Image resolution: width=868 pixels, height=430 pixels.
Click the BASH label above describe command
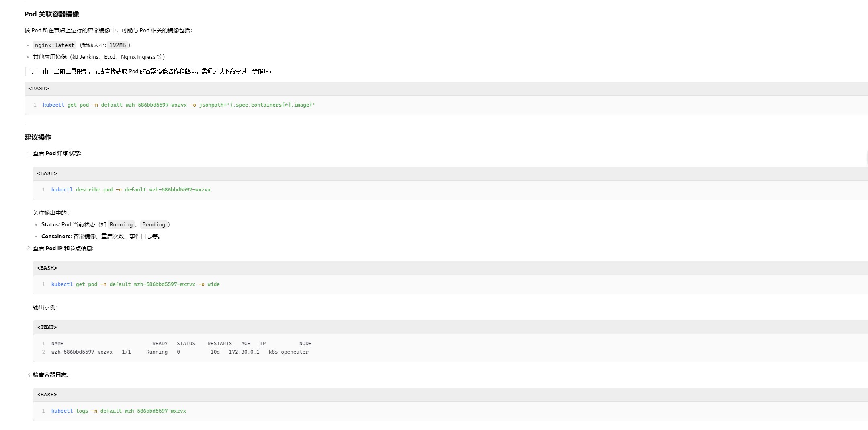click(47, 173)
